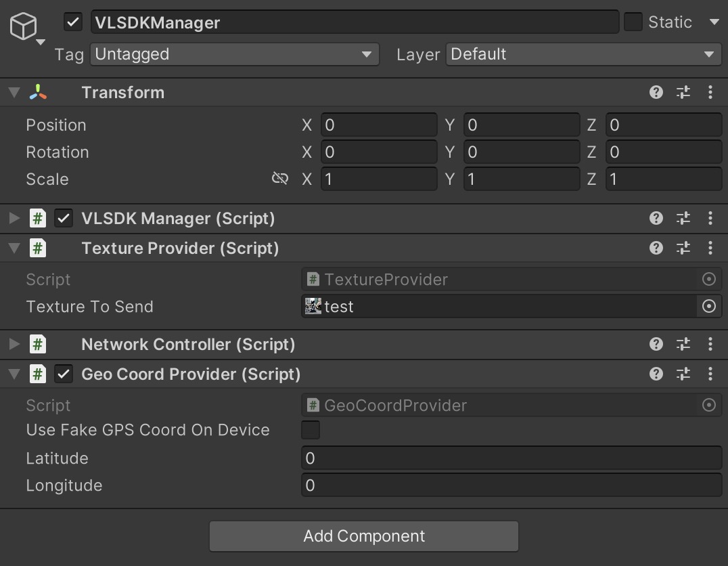Disable the VLSDKManager GameObject active checkbox
728x566 pixels.
[x=73, y=22]
